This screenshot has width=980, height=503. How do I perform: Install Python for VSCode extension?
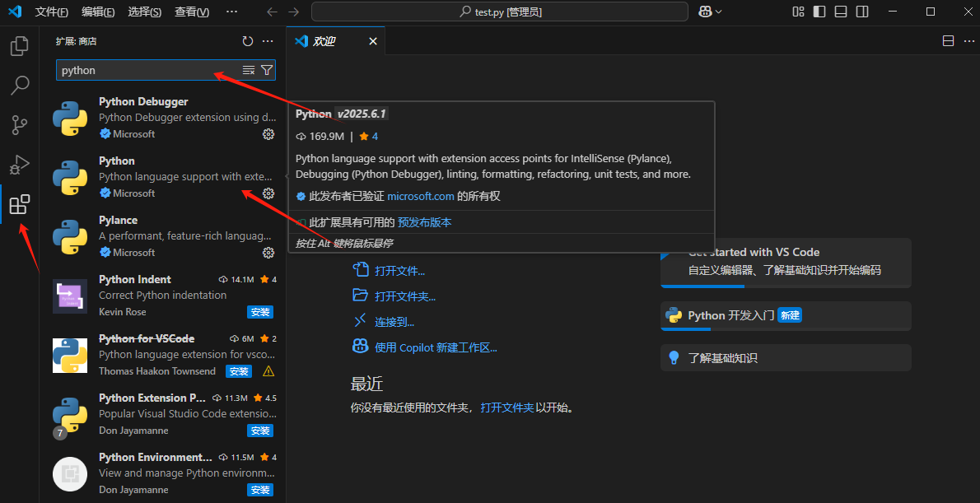(239, 371)
